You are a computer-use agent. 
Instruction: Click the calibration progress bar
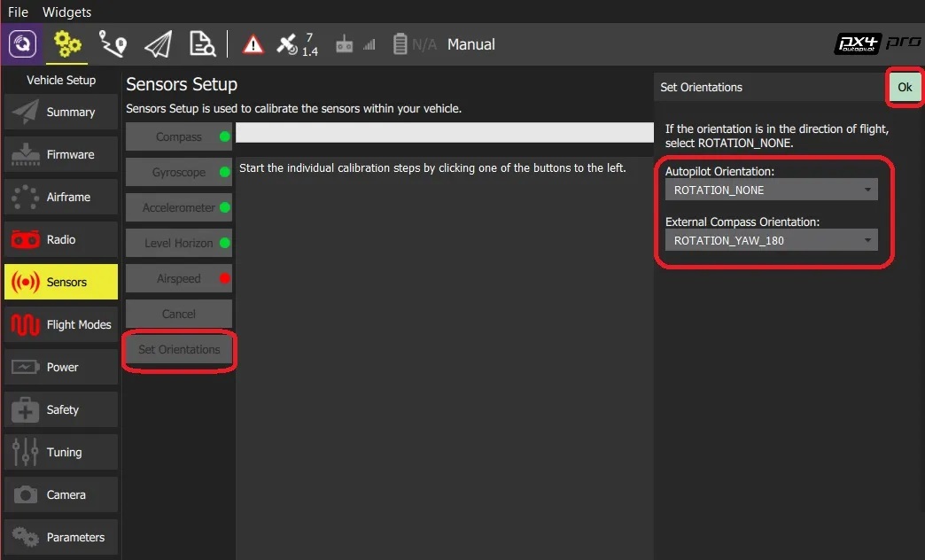click(444, 132)
